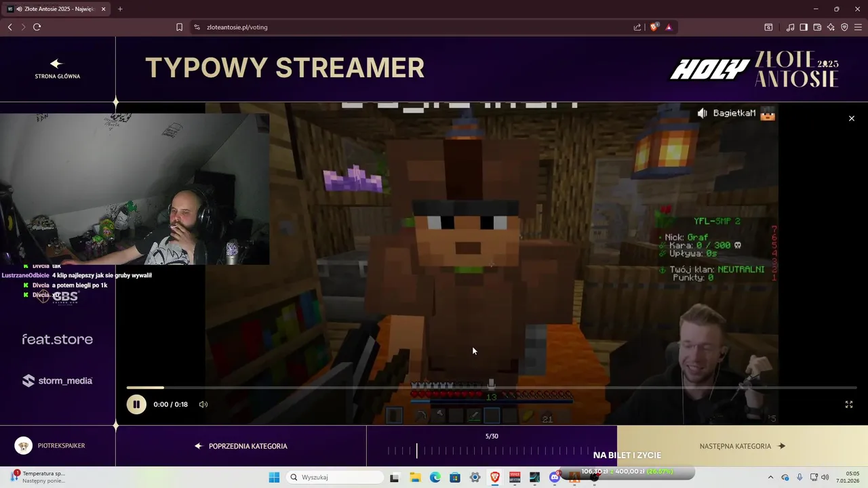This screenshot has width=868, height=488.
Task: Enter fullscreen mode on the video player
Action: (848, 405)
